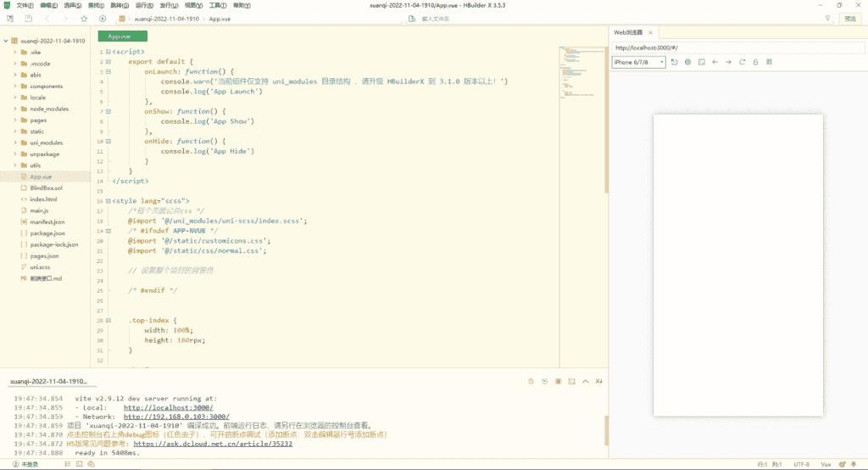Screen dimensions: 868x470
Task: Click browser back arrow in Web browser panel
Action: point(715,62)
